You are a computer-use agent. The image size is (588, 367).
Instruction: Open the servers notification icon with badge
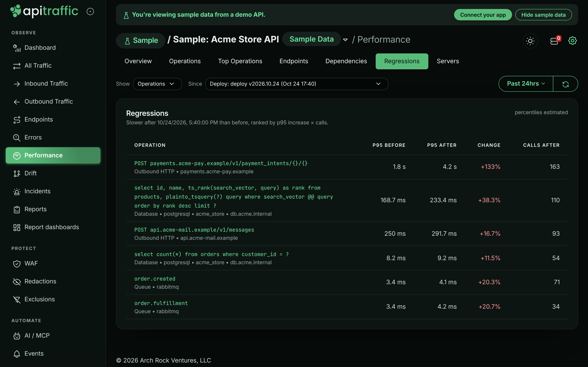pyautogui.click(x=555, y=41)
